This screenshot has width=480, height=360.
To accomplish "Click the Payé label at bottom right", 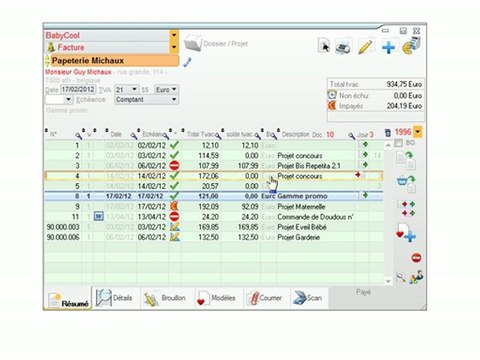I will (363, 292).
